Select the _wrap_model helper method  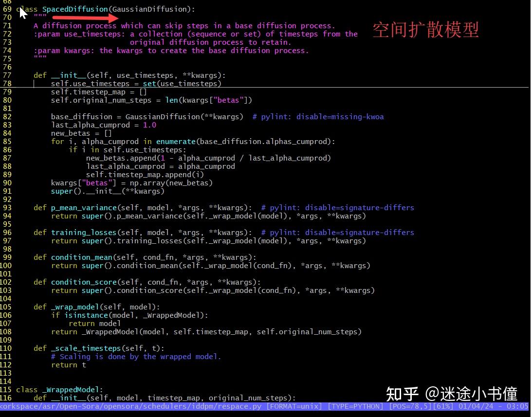75,307
